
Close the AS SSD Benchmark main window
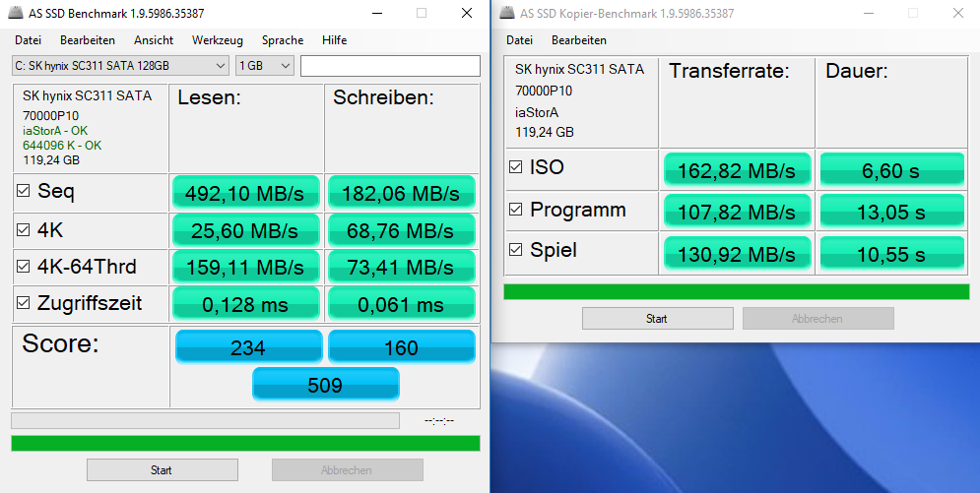coord(466,14)
